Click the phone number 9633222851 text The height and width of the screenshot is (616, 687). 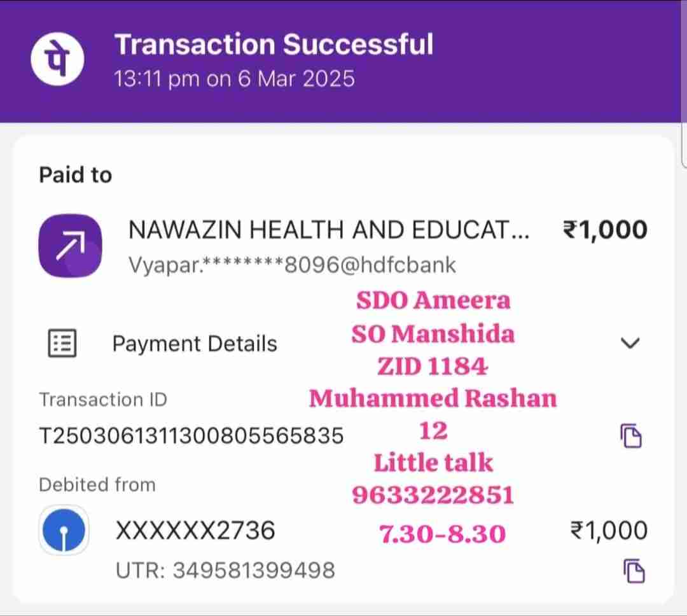[433, 495]
